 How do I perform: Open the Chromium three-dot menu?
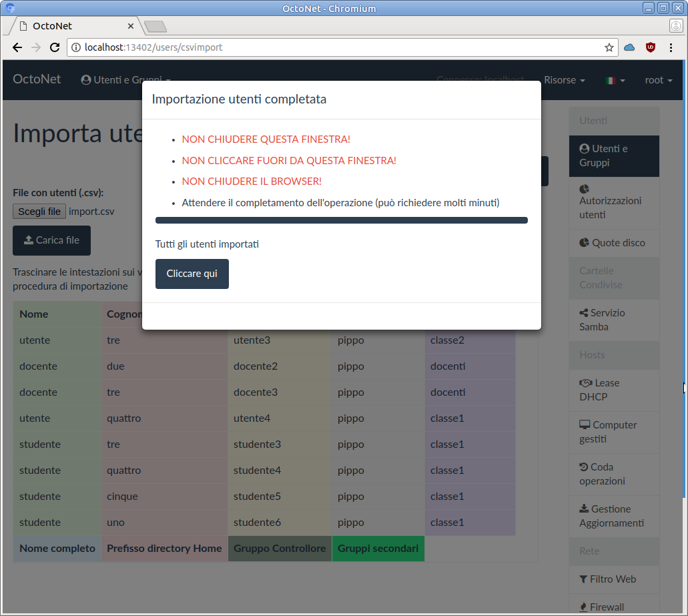[671, 47]
